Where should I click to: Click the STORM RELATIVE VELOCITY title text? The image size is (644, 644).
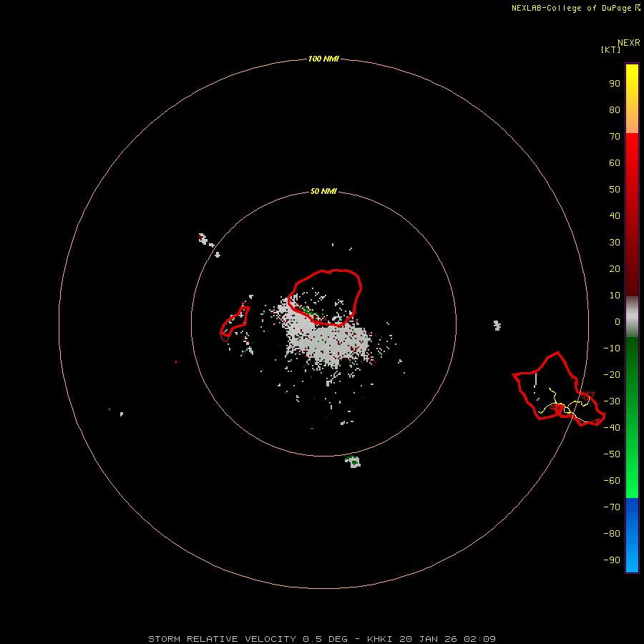pyautogui.click(x=222, y=639)
